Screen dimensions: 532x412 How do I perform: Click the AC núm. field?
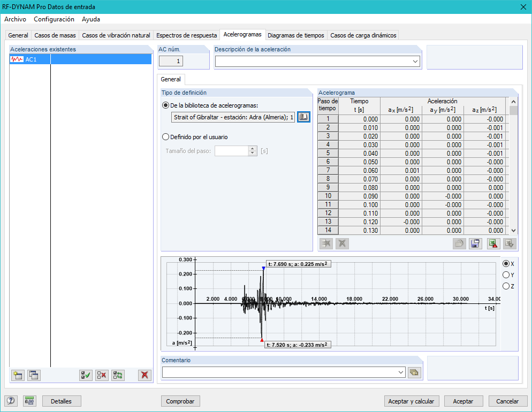171,62
